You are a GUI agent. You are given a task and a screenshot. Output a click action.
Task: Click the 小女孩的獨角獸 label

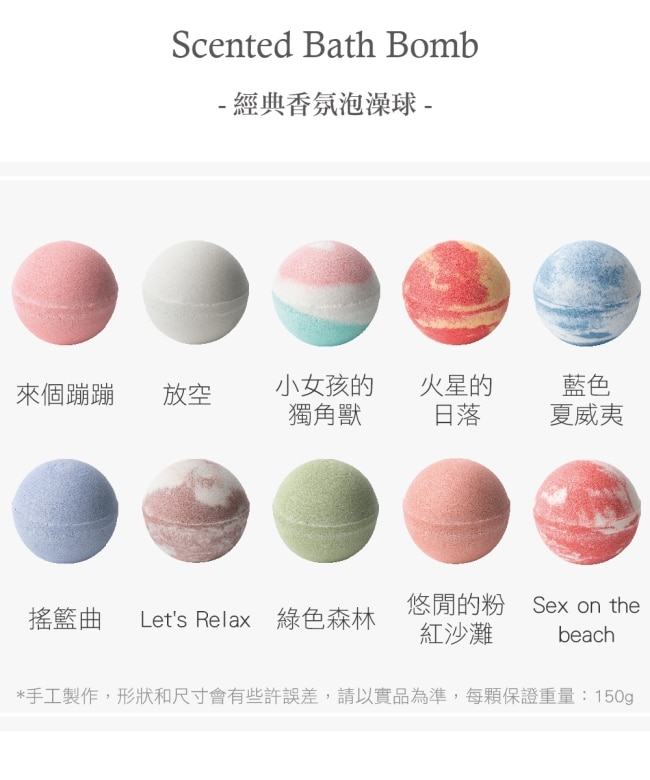click(x=325, y=400)
